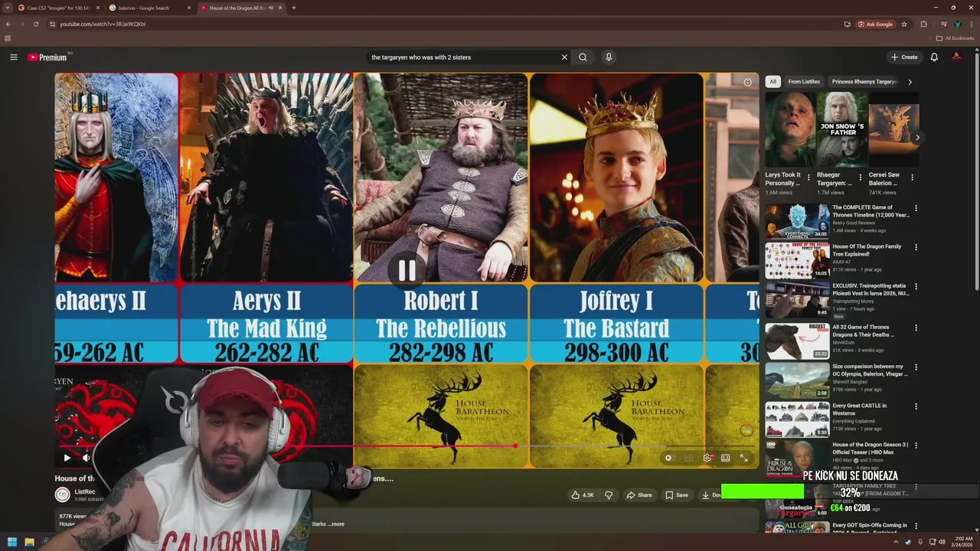
Task: Toggle closed captions in player
Action: click(x=688, y=458)
